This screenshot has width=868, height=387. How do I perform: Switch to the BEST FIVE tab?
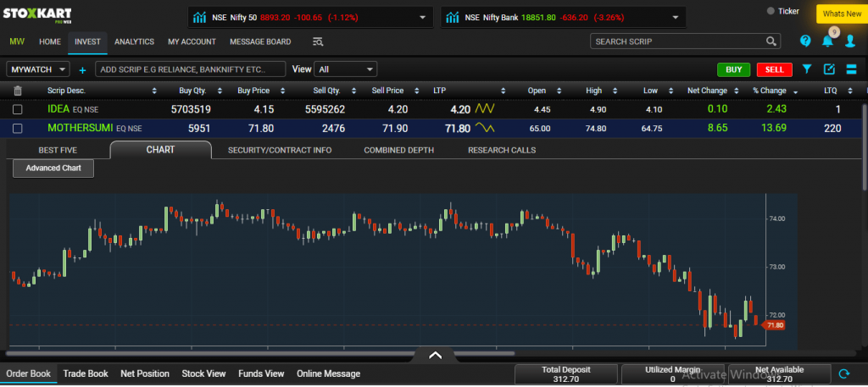click(58, 150)
